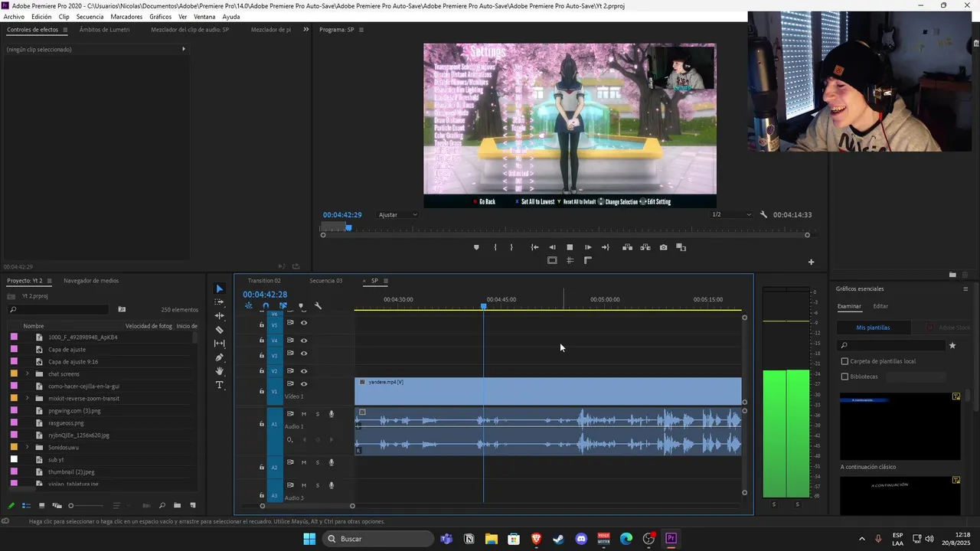This screenshot has height=551, width=980.
Task: Open SP sequence tab menu
Action: coord(386,281)
